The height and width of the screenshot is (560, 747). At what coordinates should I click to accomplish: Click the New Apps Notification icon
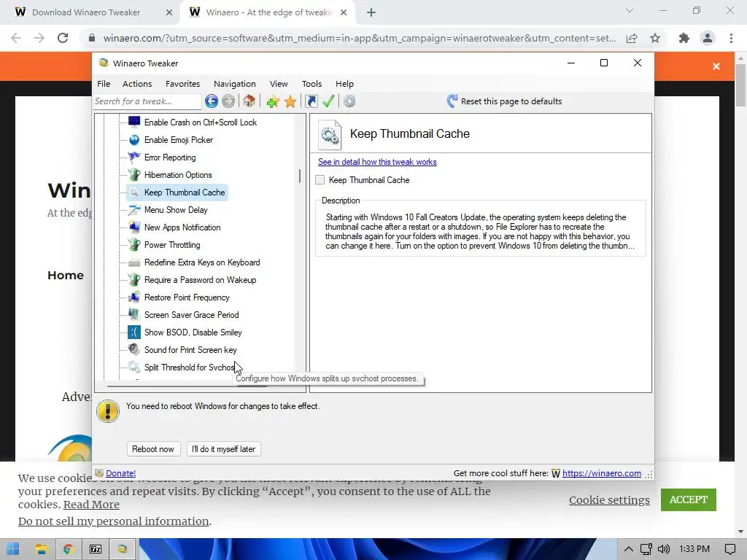click(x=134, y=227)
